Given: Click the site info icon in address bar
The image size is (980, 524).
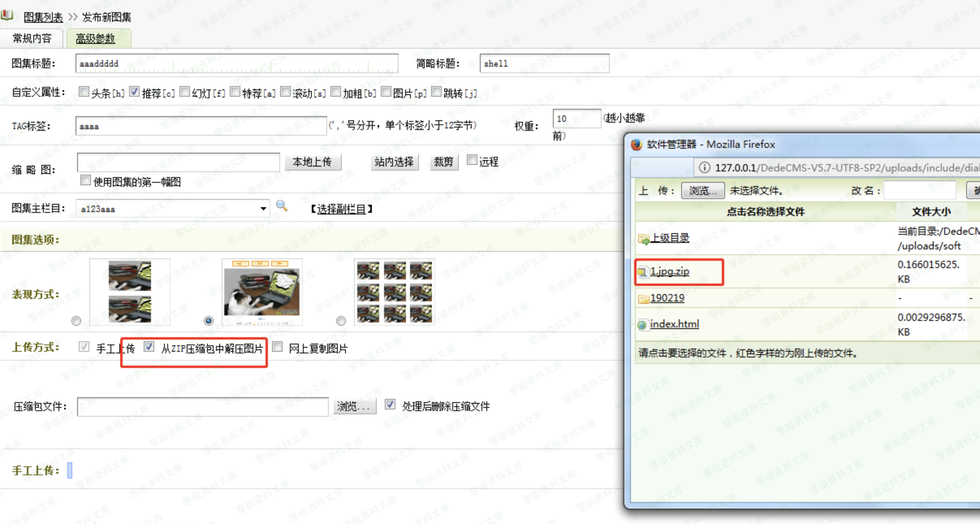Looking at the screenshot, I should (704, 167).
